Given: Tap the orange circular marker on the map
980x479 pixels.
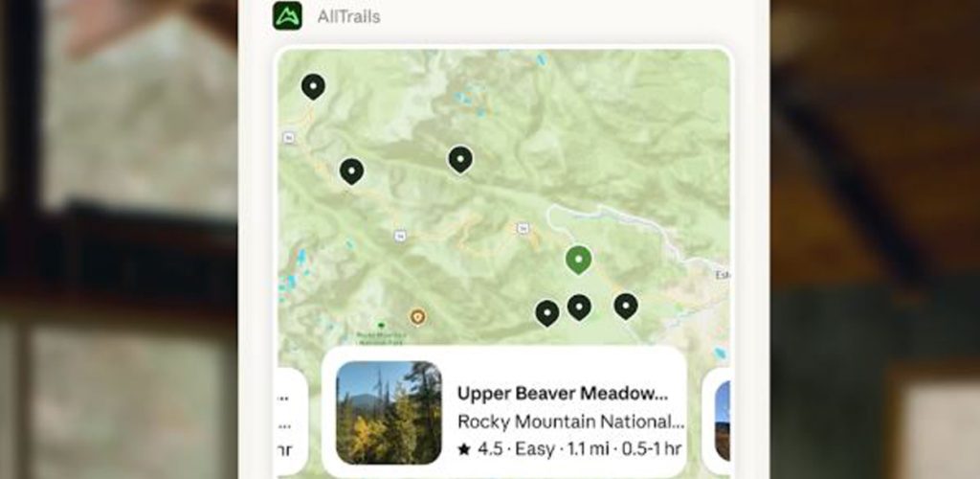Looking at the screenshot, I should click(x=418, y=317).
